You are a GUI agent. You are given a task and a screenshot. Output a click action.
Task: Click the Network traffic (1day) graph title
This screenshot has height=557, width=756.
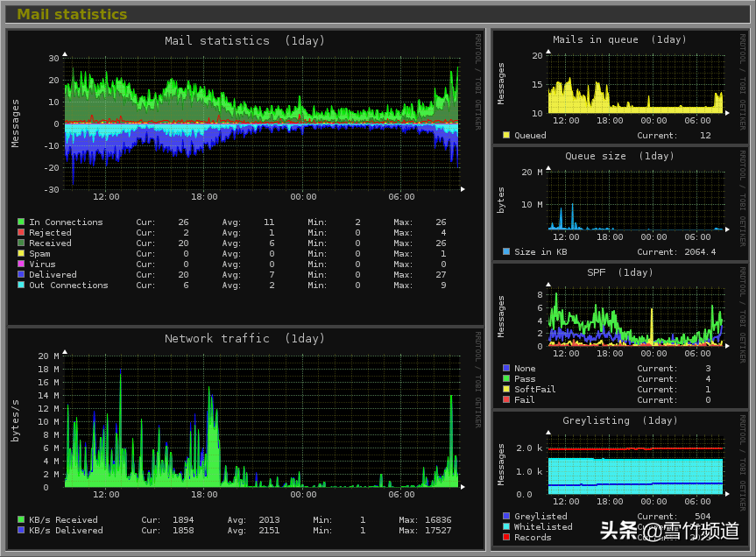[244, 339]
